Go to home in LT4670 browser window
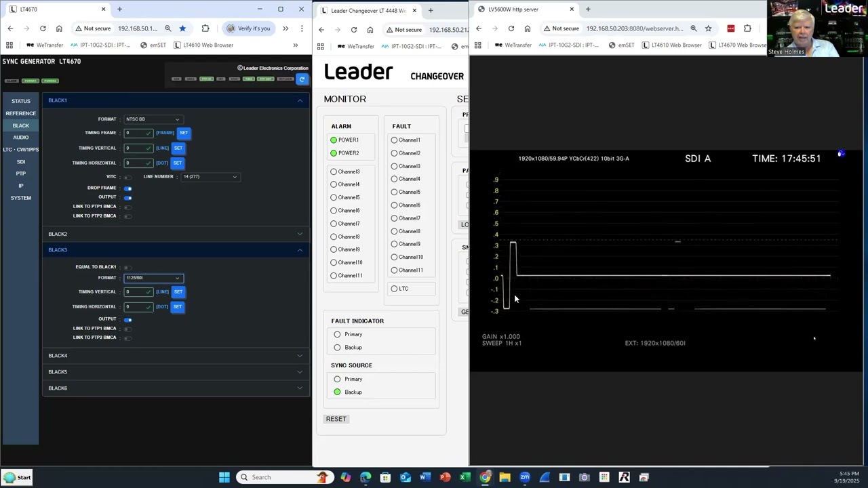Viewport: 868px width, 488px height. tap(59, 28)
